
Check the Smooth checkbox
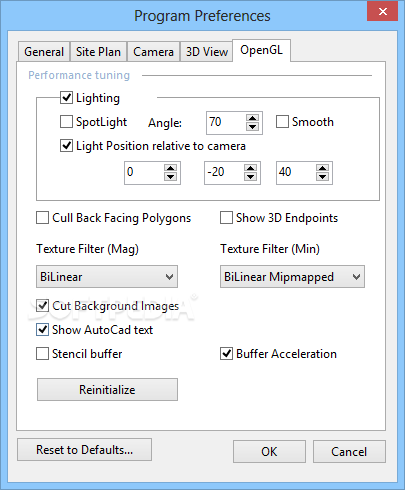pos(282,122)
